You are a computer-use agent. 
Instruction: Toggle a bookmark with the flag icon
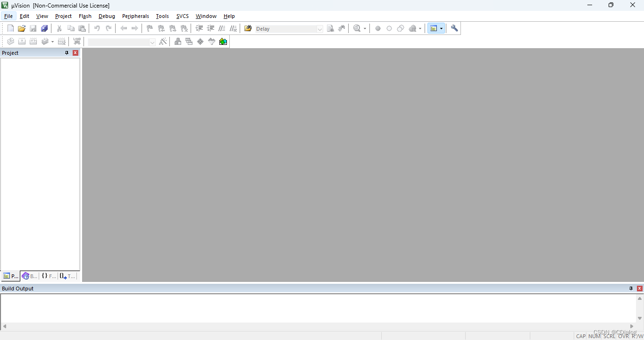[x=150, y=28]
